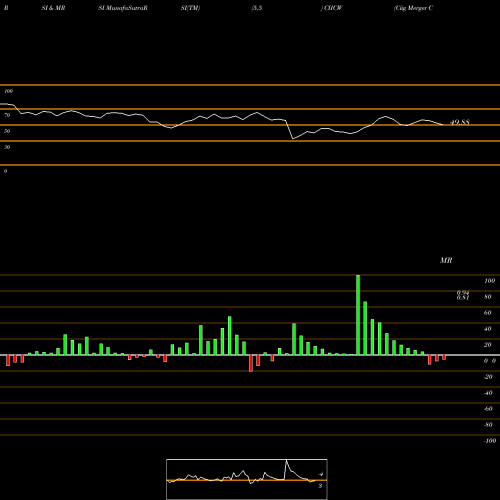Click the 70 level label on RSI axis
500x500 pixels.
7,115
